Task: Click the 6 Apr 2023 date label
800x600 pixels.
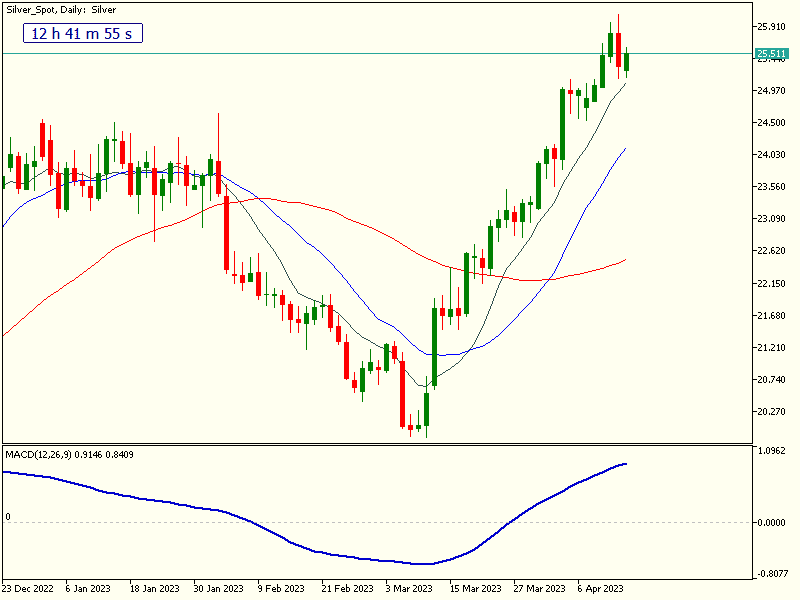Action: click(x=600, y=589)
